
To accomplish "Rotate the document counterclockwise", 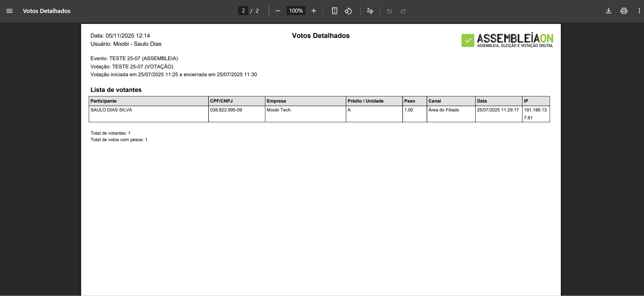I will point(348,11).
